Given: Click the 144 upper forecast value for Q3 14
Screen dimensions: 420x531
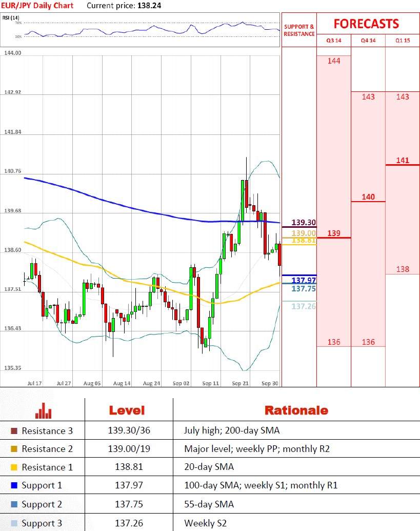Looking at the screenshot, I should pyautogui.click(x=334, y=61).
